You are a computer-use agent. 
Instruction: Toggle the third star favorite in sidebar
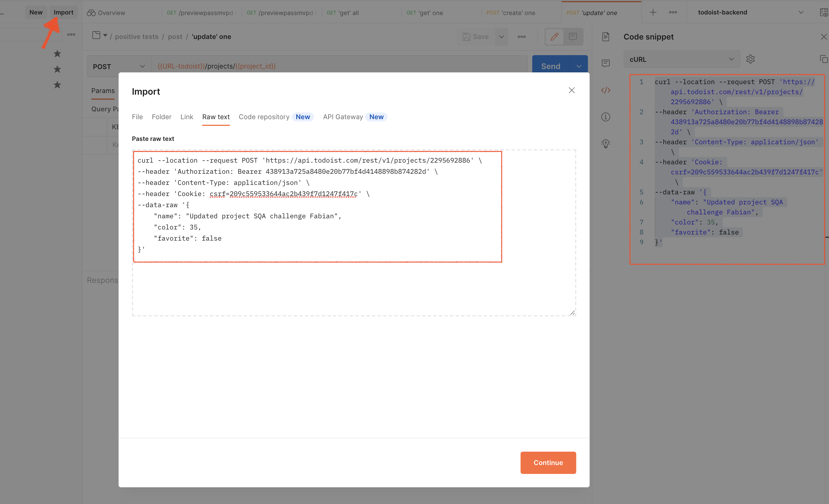coord(58,85)
